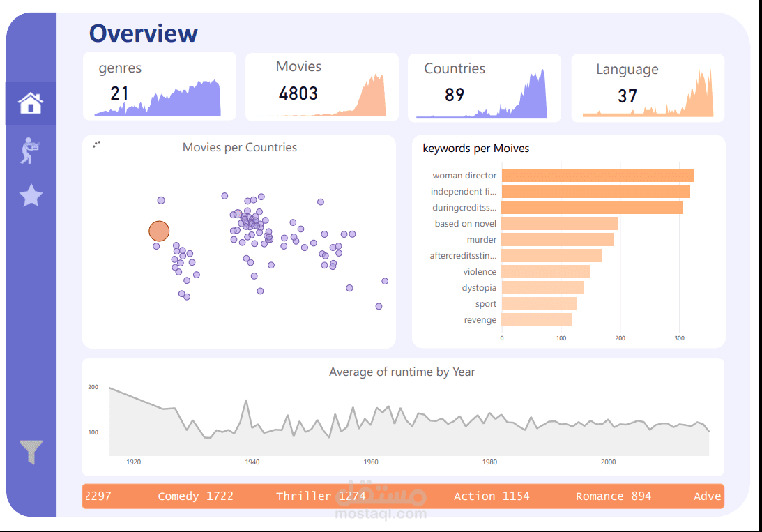Click 'Action 1154' in the genre ticker
Image resolution: width=762 pixels, height=532 pixels.
(x=492, y=496)
